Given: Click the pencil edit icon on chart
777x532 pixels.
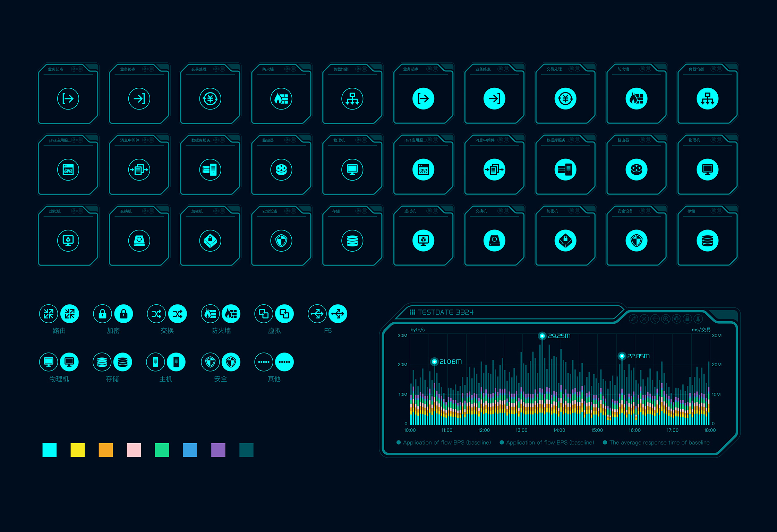Looking at the screenshot, I should click(x=633, y=319).
